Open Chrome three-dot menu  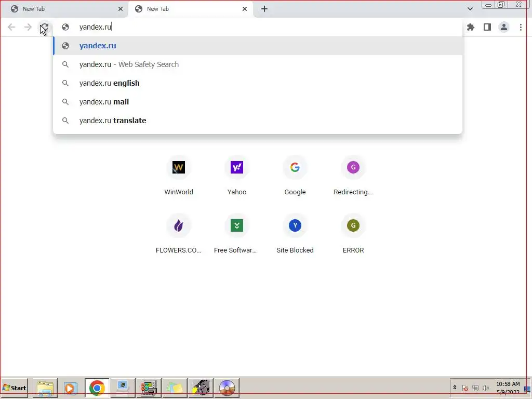pos(521,27)
